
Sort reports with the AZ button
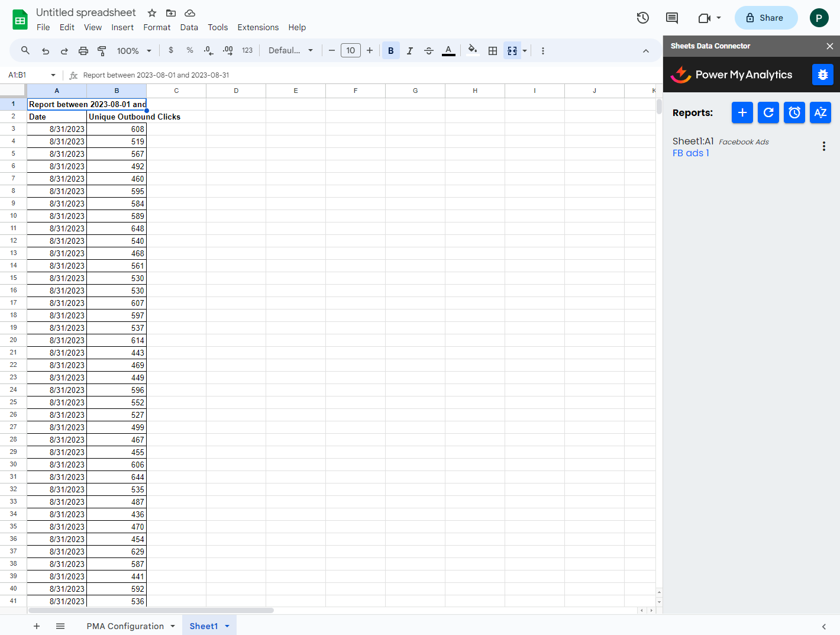(x=820, y=112)
